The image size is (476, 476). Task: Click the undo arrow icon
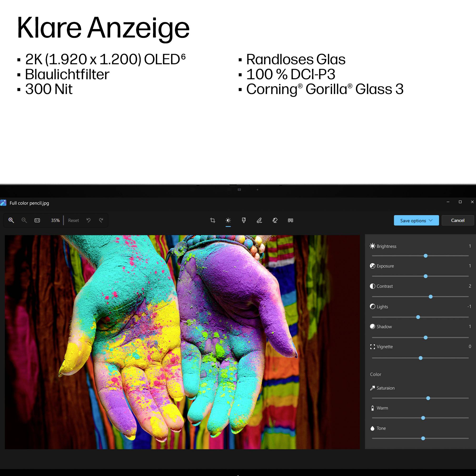pos(89,220)
